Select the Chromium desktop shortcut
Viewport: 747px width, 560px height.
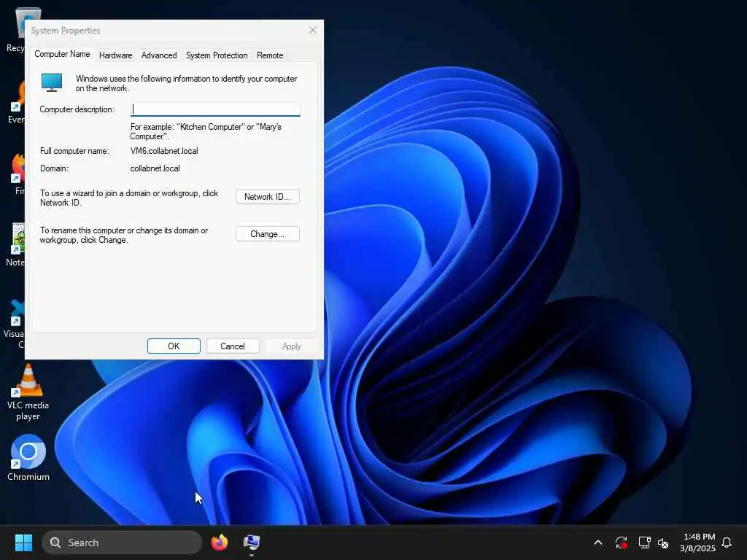(x=28, y=458)
